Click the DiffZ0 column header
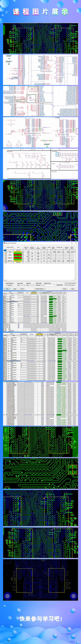 click(72, 247)
